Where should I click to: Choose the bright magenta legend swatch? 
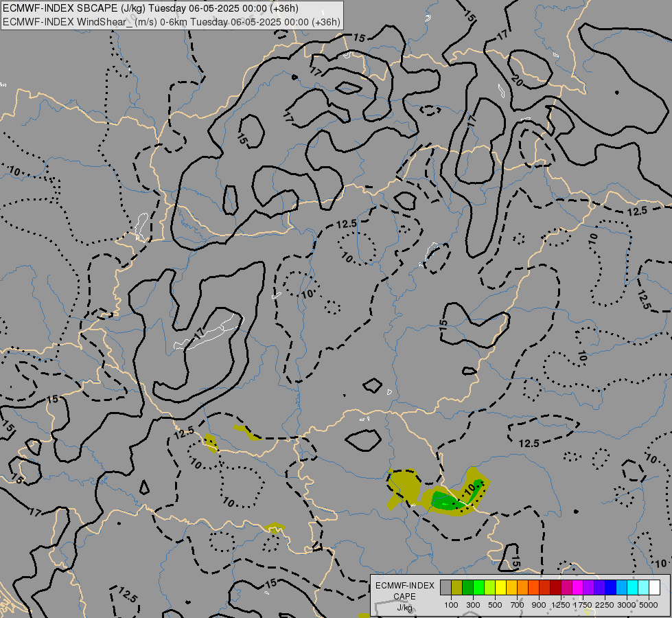tap(578, 588)
